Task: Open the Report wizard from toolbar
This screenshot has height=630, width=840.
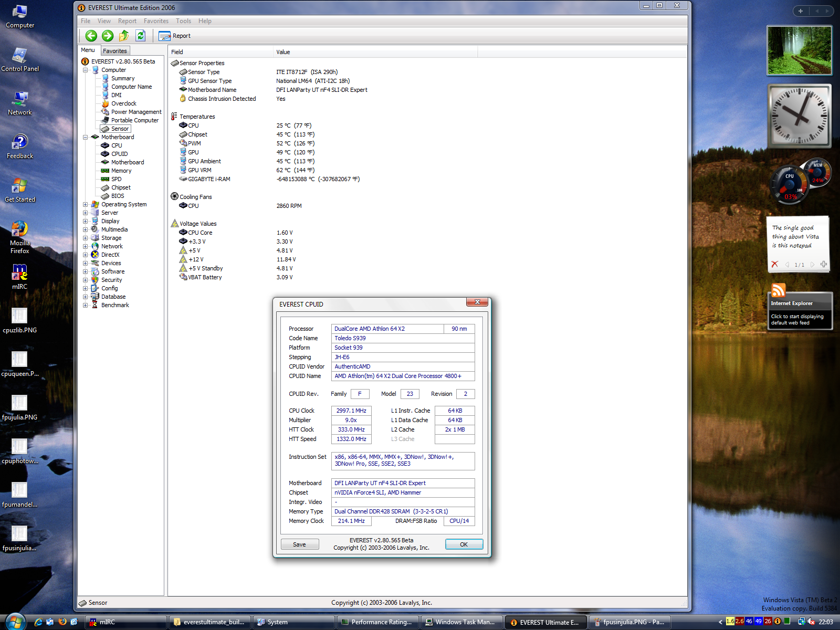Action: pyautogui.click(x=175, y=36)
